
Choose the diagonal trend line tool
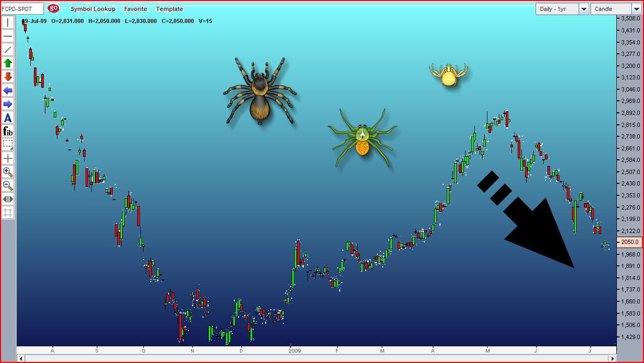click(8, 50)
